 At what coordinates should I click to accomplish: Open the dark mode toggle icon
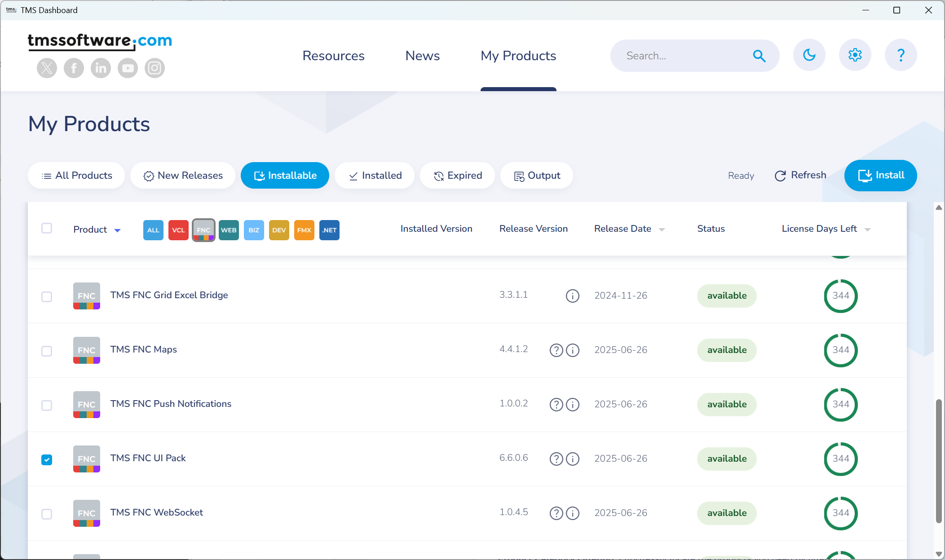point(809,55)
